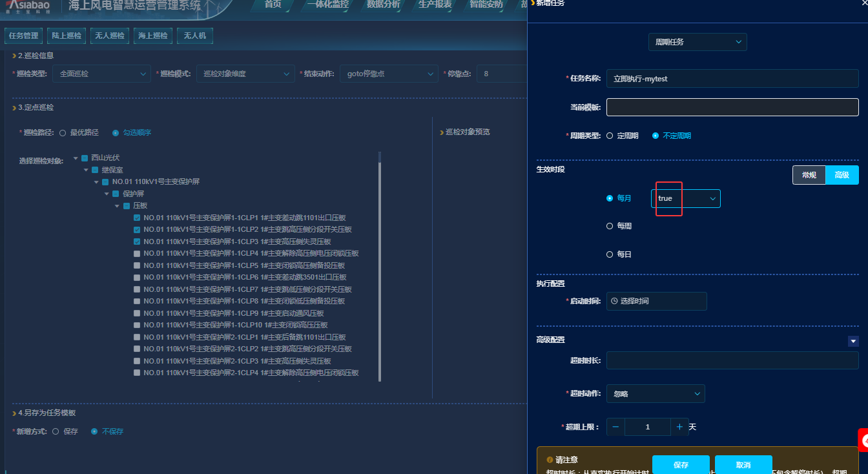Select the 定周期 radio button

610,136
